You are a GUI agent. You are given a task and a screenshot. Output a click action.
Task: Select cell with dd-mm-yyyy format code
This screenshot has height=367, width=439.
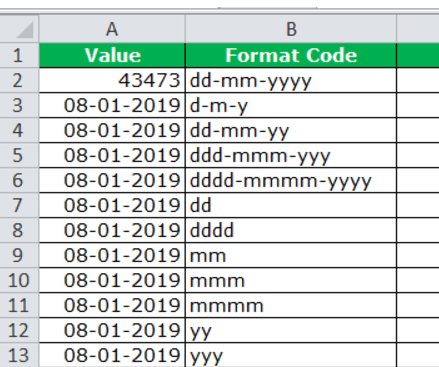click(x=291, y=80)
